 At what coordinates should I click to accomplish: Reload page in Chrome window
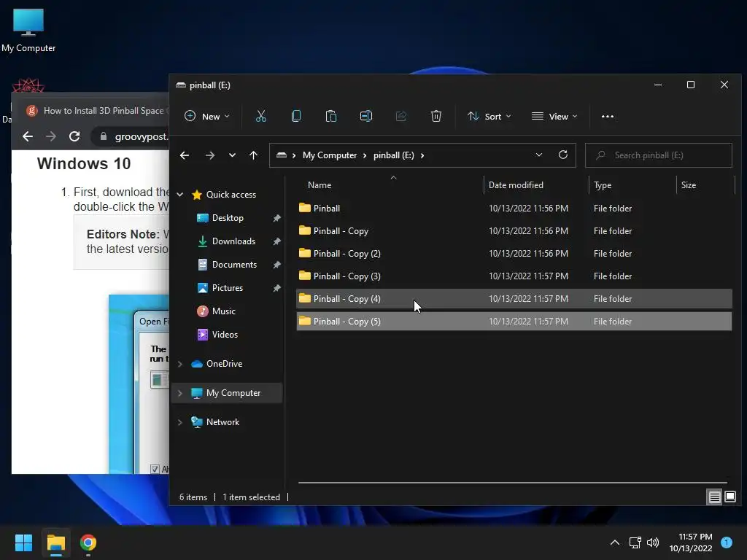[x=74, y=136]
